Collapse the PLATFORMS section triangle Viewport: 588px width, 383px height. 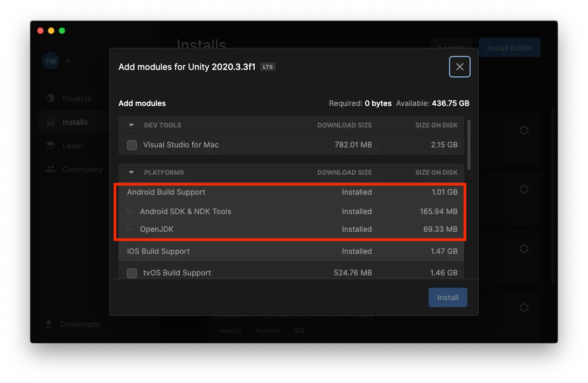(x=131, y=172)
